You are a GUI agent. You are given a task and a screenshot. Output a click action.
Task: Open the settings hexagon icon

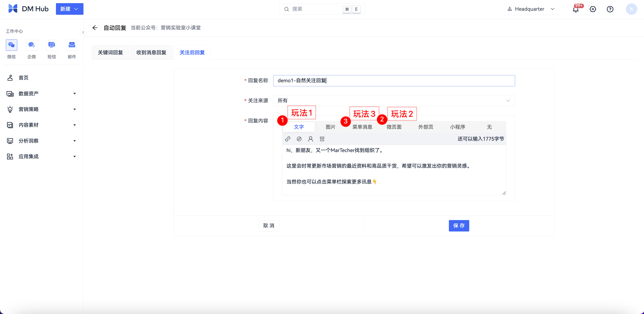[593, 9]
